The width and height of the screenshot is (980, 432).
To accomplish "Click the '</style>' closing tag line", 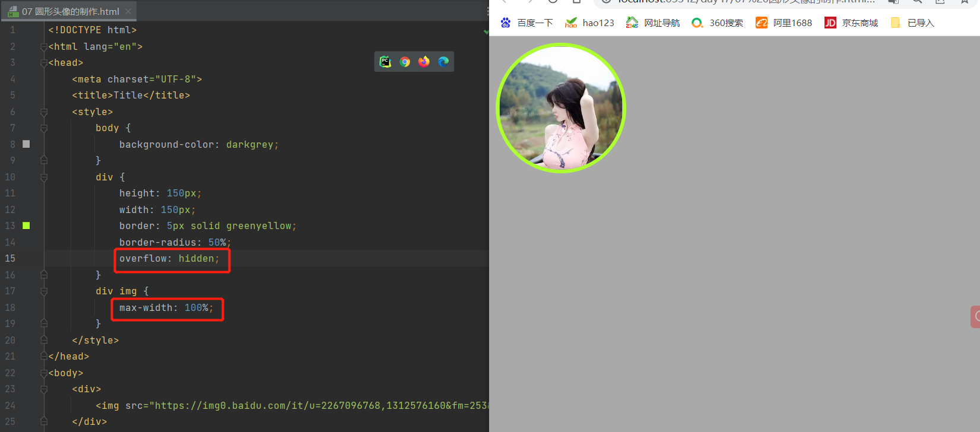I will point(96,341).
